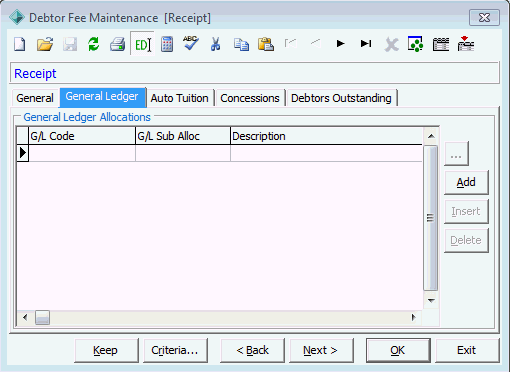
Task: Click the empty Description cell
Action: [x=326, y=153]
